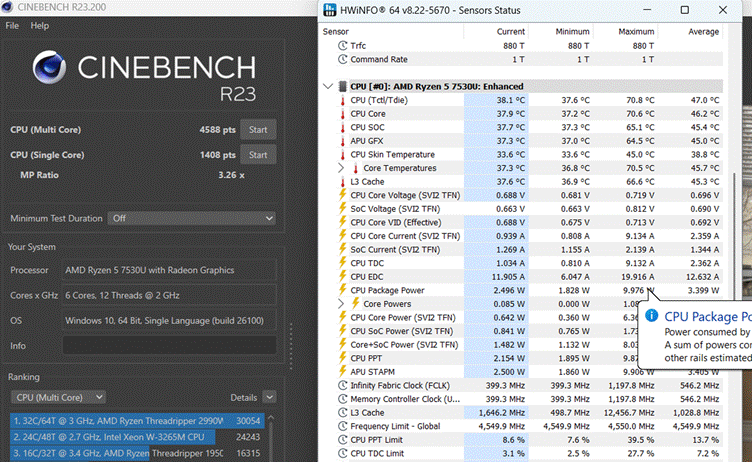Open the Minimum Test Duration dropdown

pyautogui.click(x=191, y=218)
